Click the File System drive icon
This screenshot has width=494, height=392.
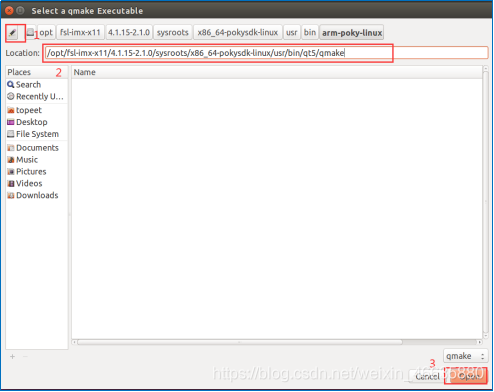[x=11, y=134]
